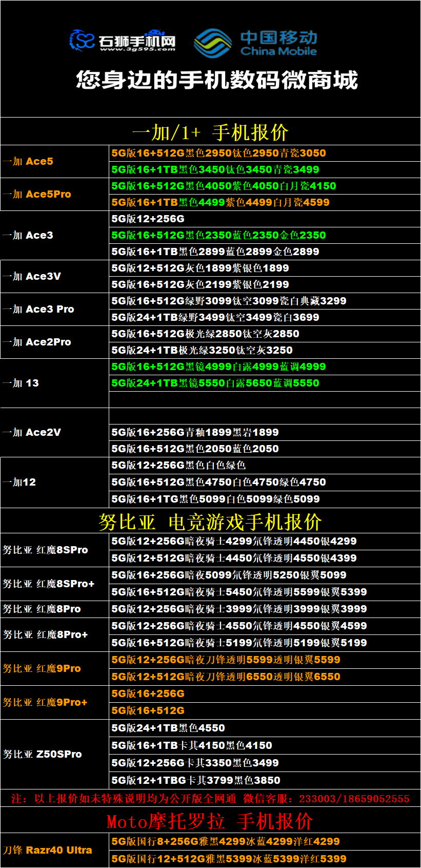421x868 pixels.
Task: Select the 一加 Ace5 model cell
Action: [x=54, y=161]
